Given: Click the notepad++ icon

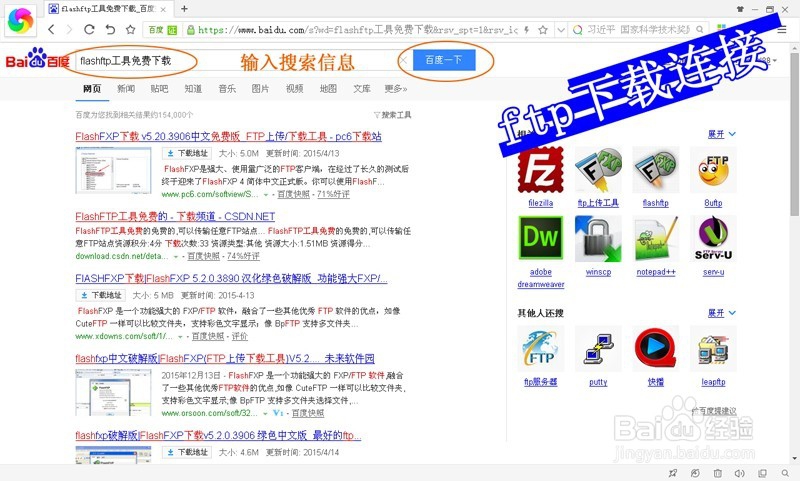Looking at the screenshot, I should pyautogui.click(x=656, y=238).
